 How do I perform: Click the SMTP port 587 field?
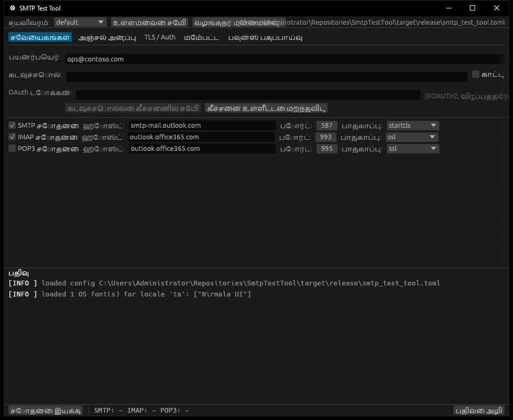pyautogui.click(x=327, y=126)
